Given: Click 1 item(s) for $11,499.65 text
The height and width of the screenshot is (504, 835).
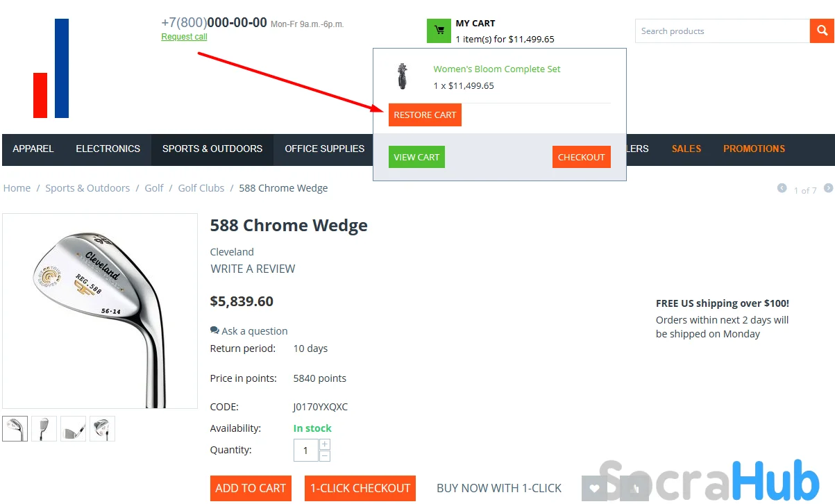Looking at the screenshot, I should 505,40.
